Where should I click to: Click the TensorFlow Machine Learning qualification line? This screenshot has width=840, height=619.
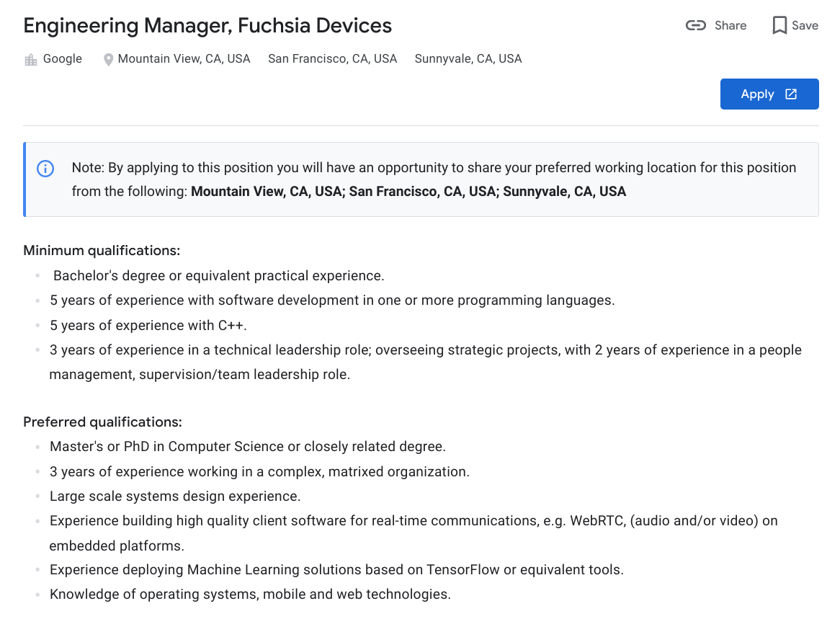336,570
